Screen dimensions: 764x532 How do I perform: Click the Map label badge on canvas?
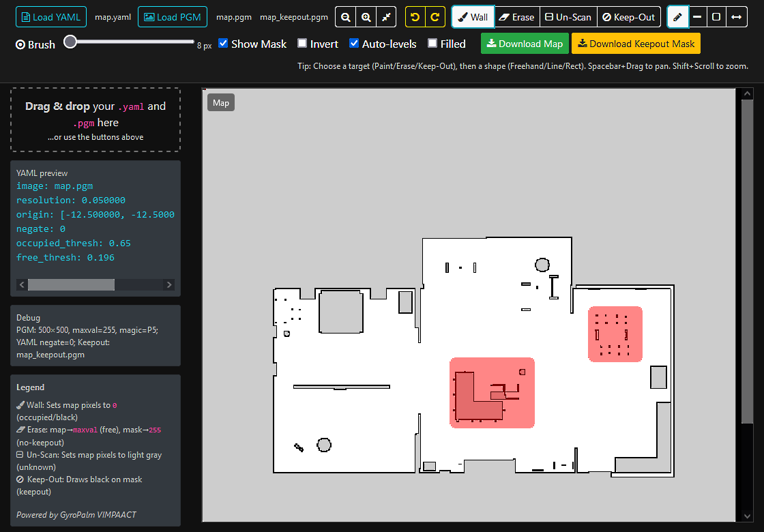pos(221,103)
